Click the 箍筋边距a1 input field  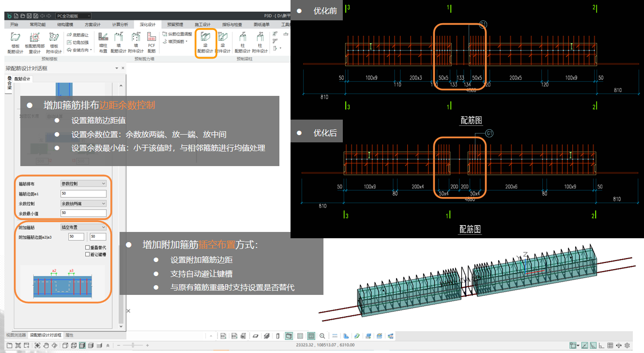pyautogui.click(x=83, y=194)
